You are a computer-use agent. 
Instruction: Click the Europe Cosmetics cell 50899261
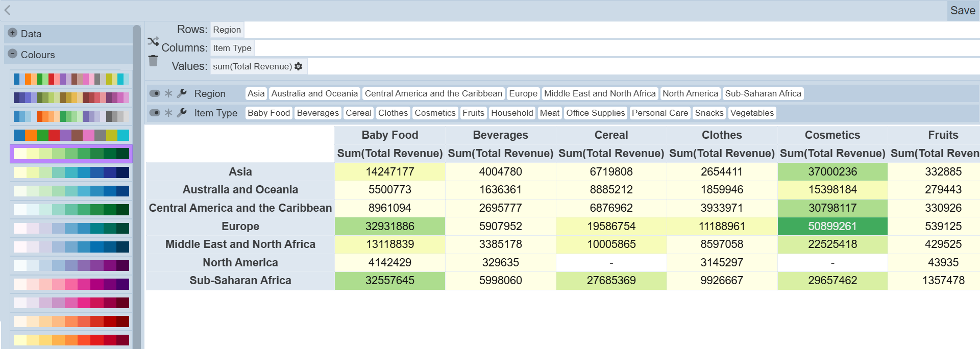coord(832,226)
